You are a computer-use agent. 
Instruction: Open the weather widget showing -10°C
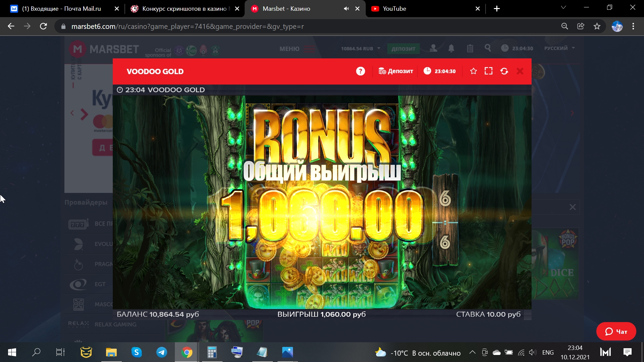point(417,353)
